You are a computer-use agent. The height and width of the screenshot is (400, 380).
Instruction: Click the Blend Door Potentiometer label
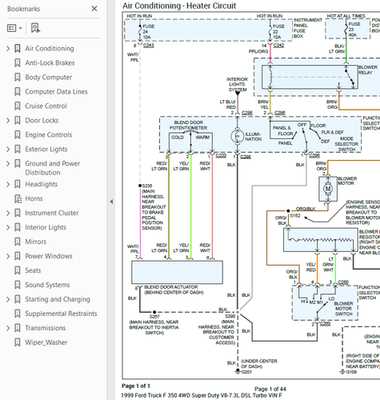click(188, 125)
